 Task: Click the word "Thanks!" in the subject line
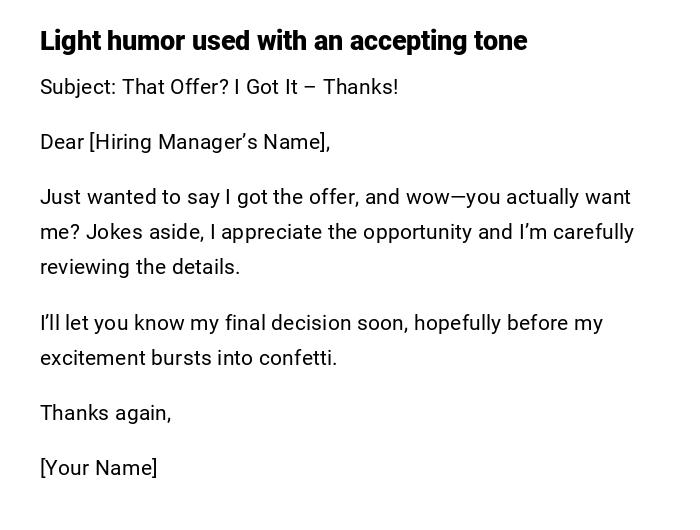pyautogui.click(x=361, y=87)
